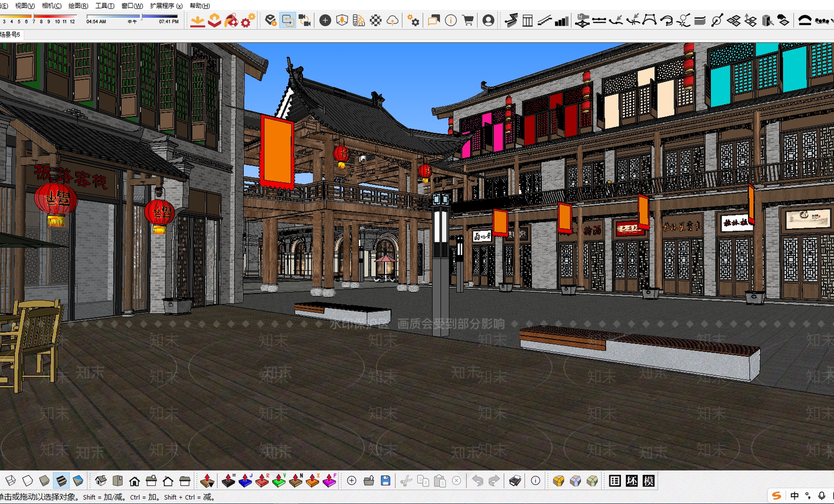Click the spiral loop curve tool icon

point(666,20)
